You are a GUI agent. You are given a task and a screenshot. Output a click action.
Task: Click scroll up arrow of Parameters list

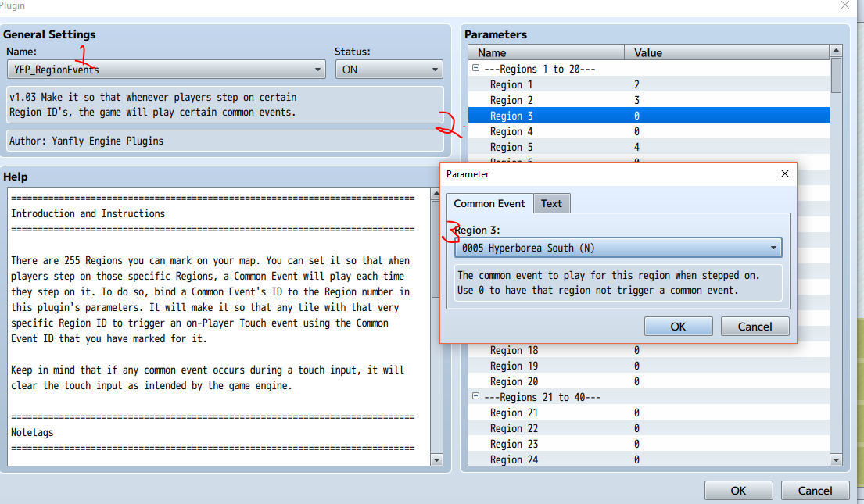[x=836, y=52]
